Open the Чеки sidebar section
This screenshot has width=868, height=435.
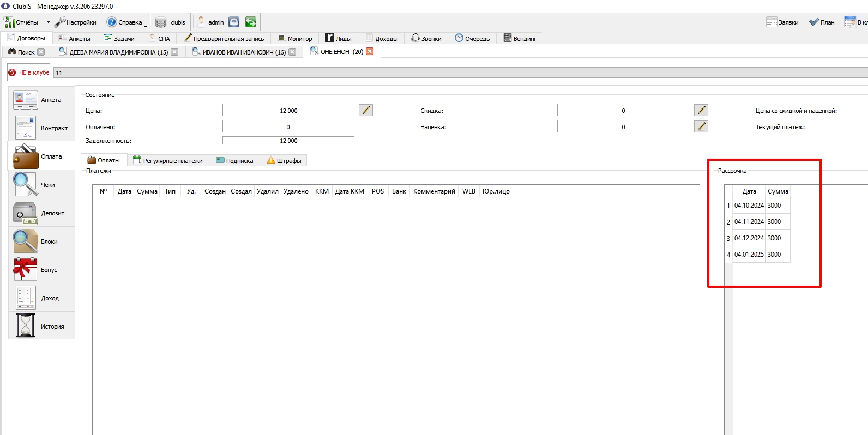[41, 185]
